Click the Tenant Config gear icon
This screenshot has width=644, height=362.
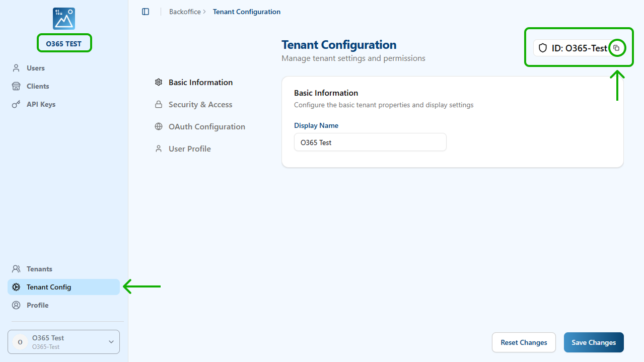click(16, 287)
